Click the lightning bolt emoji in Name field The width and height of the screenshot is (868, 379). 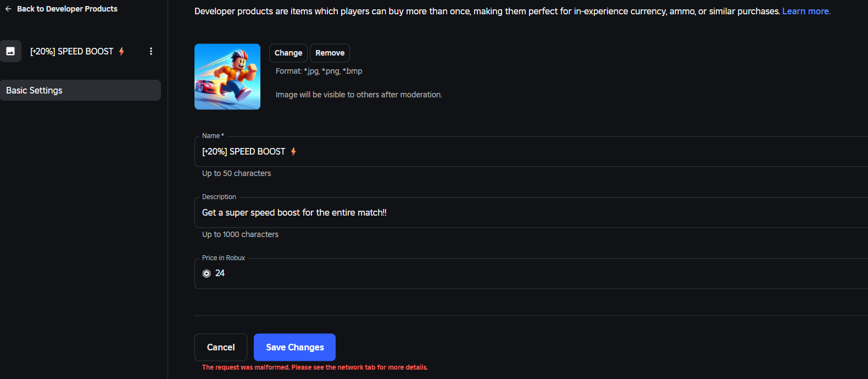[x=293, y=151]
